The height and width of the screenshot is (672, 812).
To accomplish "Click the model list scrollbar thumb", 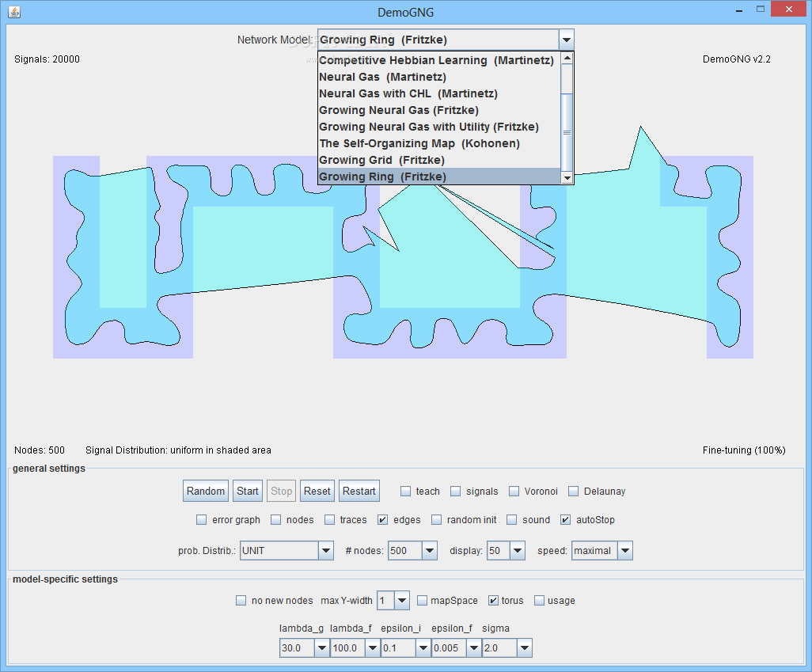I will [x=567, y=133].
